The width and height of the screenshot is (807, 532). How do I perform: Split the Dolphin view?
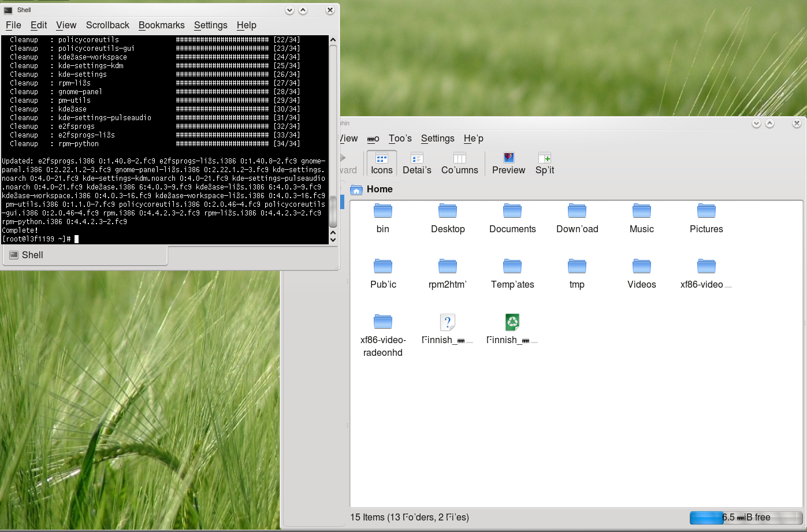click(x=544, y=163)
